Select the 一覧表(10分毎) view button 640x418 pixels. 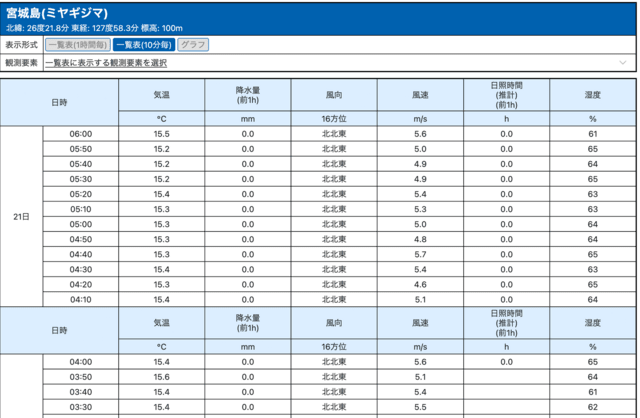coord(144,45)
